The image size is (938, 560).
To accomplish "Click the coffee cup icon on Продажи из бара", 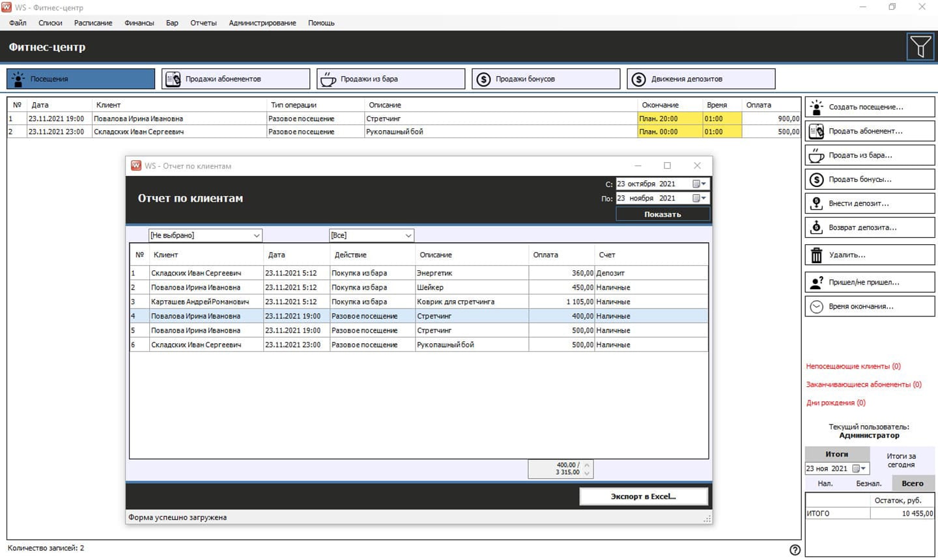I will coord(328,79).
